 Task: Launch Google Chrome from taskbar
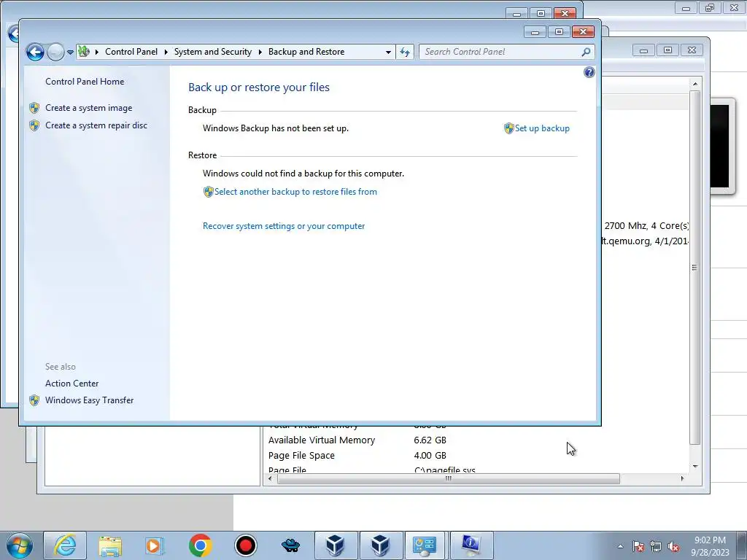tap(200, 545)
